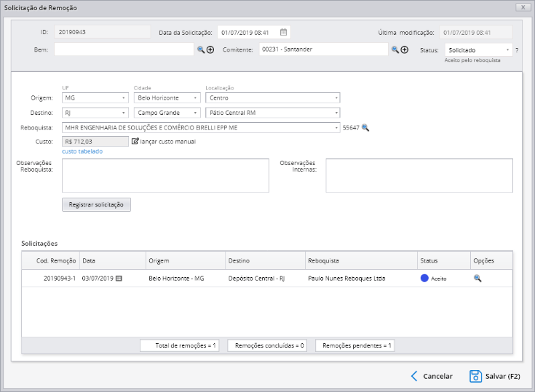Viewport: 535px width, 392px height.
Task: Open the Status dropdown showing Solicitado
Action: pyautogui.click(x=478, y=50)
